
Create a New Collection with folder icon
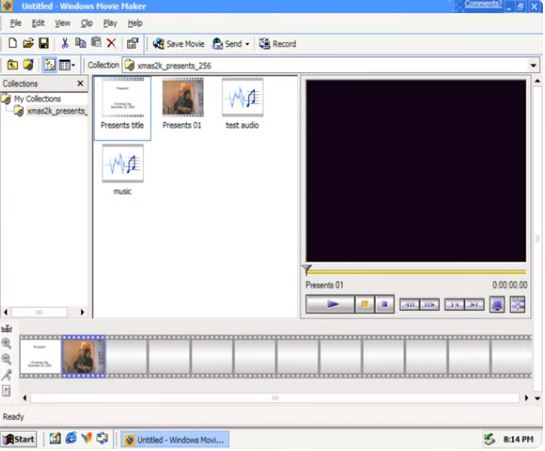[x=28, y=65]
